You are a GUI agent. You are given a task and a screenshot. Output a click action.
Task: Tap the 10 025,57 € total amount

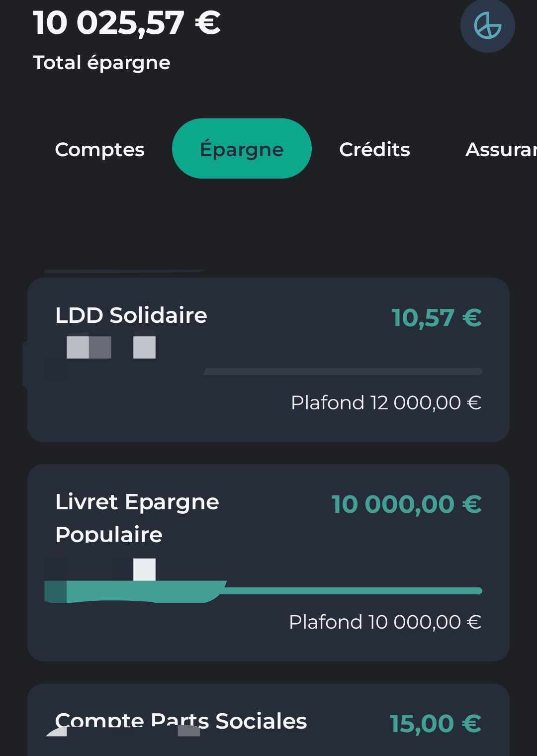pyautogui.click(x=126, y=22)
